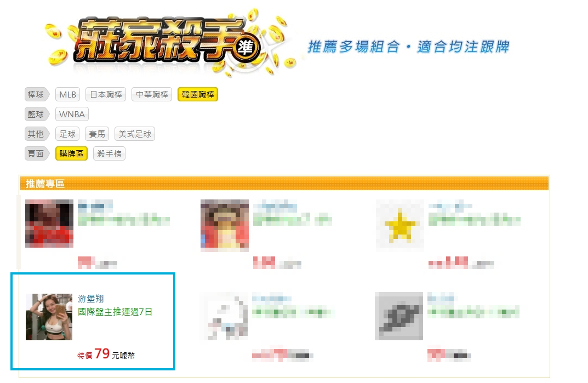Open 游堡翔 profile photo thumbnail
The height and width of the screenshot is (383, 588).
click(x=49, y=317)
